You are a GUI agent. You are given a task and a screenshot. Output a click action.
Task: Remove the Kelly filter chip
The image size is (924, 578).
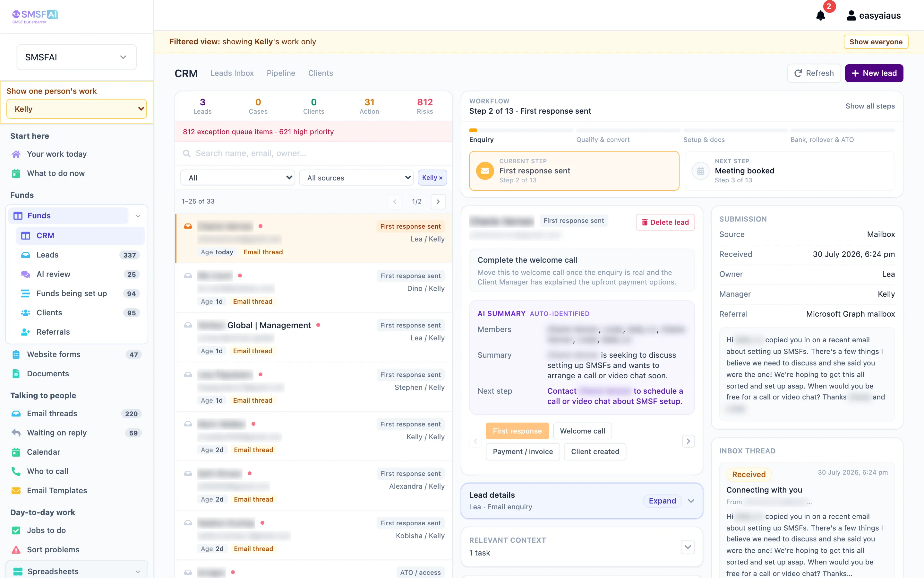tap(432, 178)
